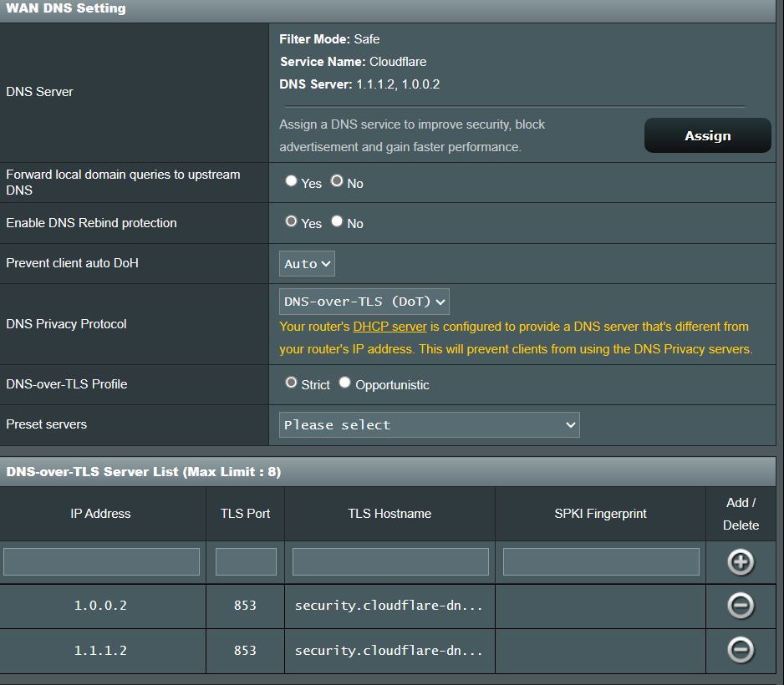Open the Prevent client auto DoH dropdown
This screenshot has width=784, height=685.
(x=307, y=263)
